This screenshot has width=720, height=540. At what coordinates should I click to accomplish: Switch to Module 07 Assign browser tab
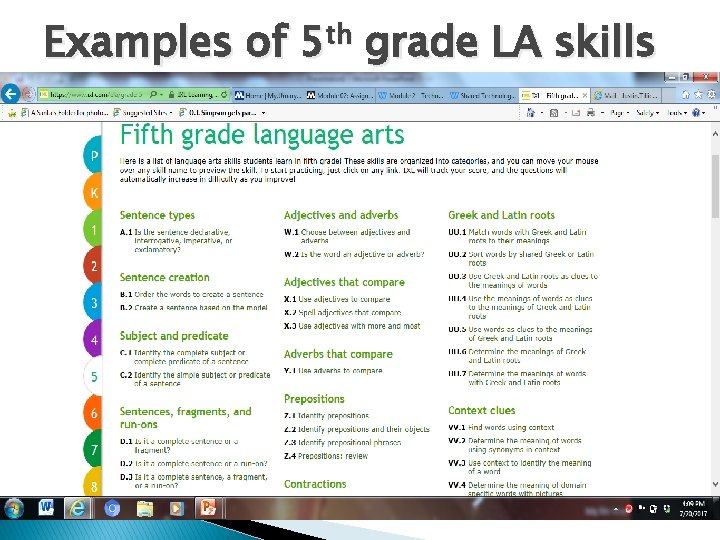339,96
